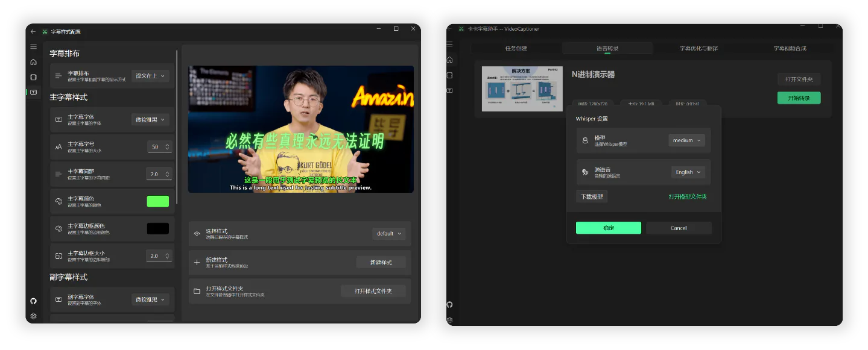
Task: Open source language dropdown showing English
Action: click(688, 172)
